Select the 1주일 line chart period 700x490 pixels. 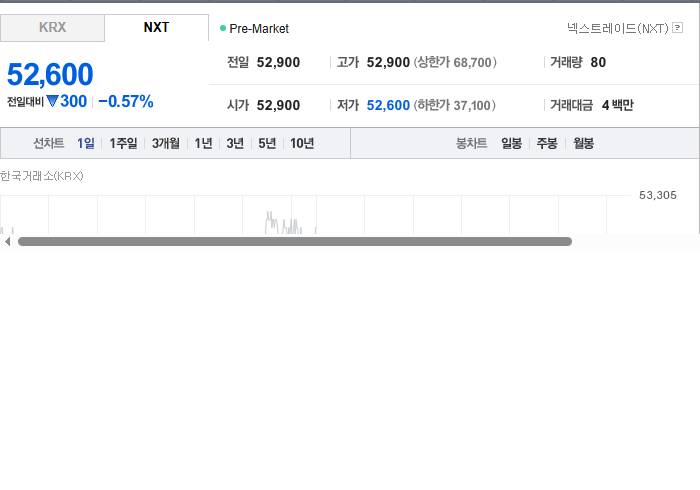point(123,143)
